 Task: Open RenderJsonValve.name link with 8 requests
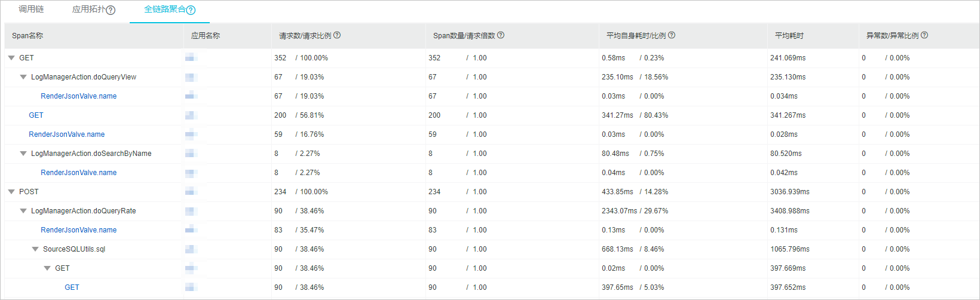click(x=79, y=173)
